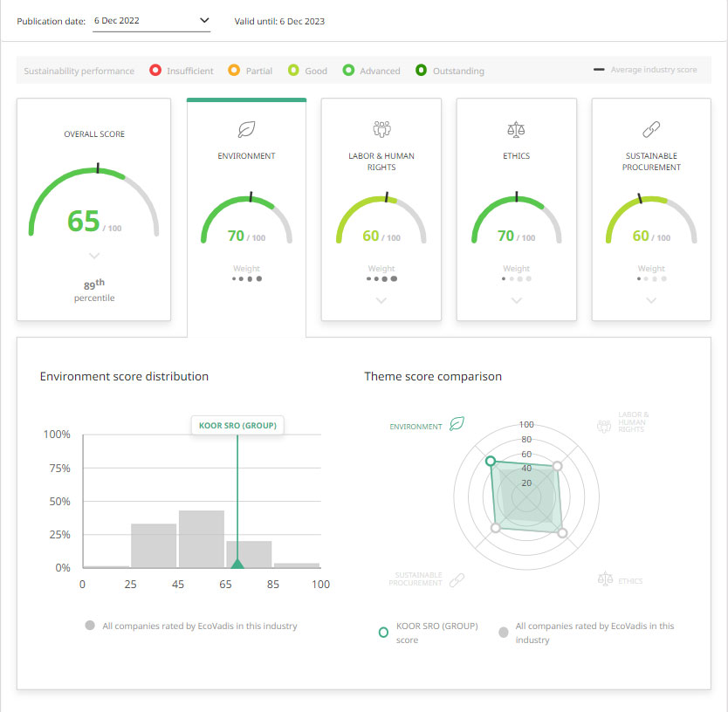Click the Sustainable Procurement radar data point
This screenshot has height=712, width=728.
pyautogui.click(x=496, y=528)
